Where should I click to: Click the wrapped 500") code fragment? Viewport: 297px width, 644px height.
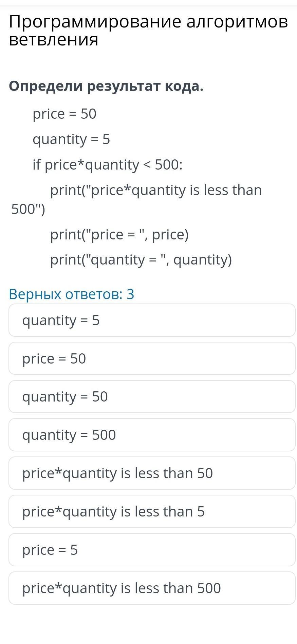tap(28, 210)
